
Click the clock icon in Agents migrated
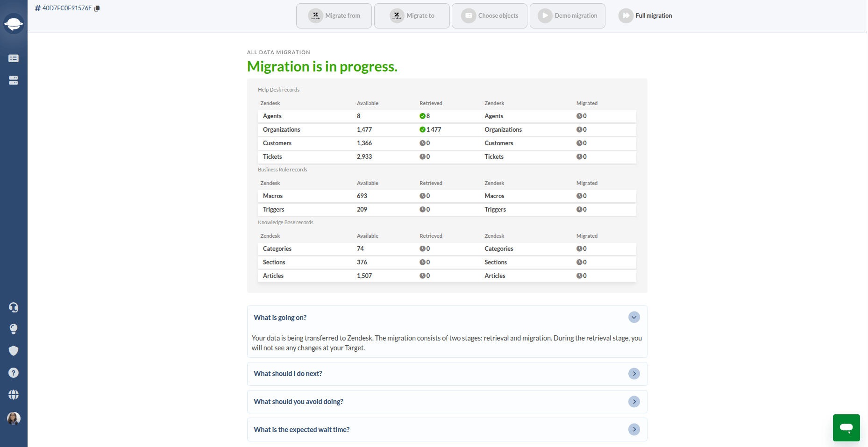click(579, 116)
